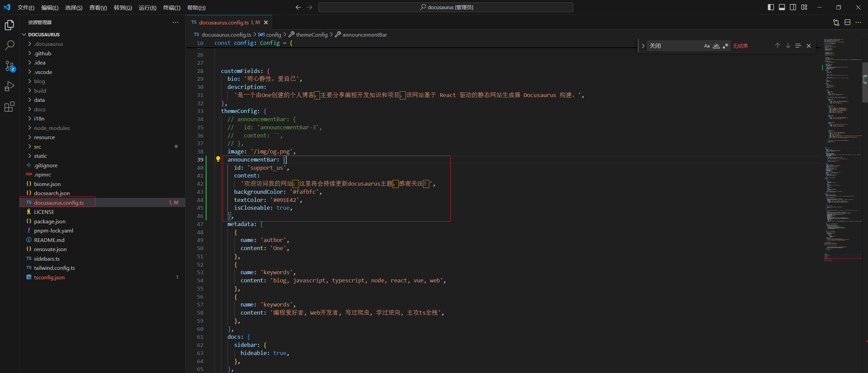Toggle Find in Selection icon
Image resolution: width=868 pixels, height=373 pixels.
coord(798,46)
